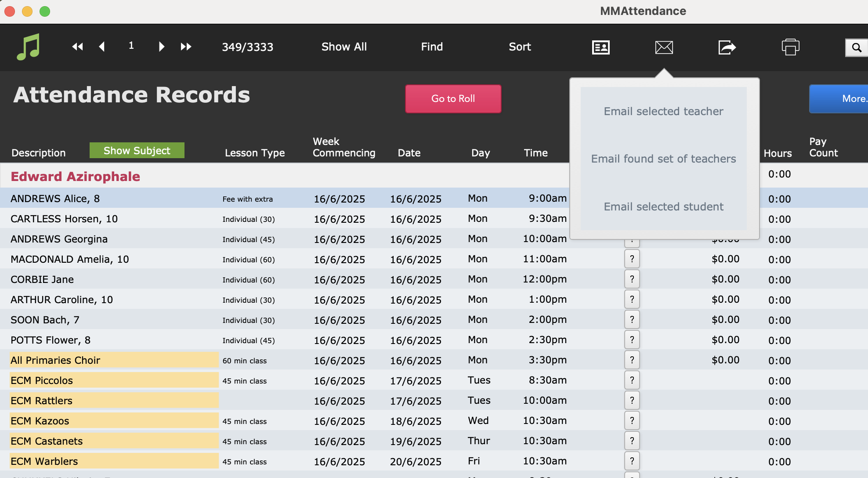Open the contact card icon
This screenshot has height=478, width=868.
600,47
